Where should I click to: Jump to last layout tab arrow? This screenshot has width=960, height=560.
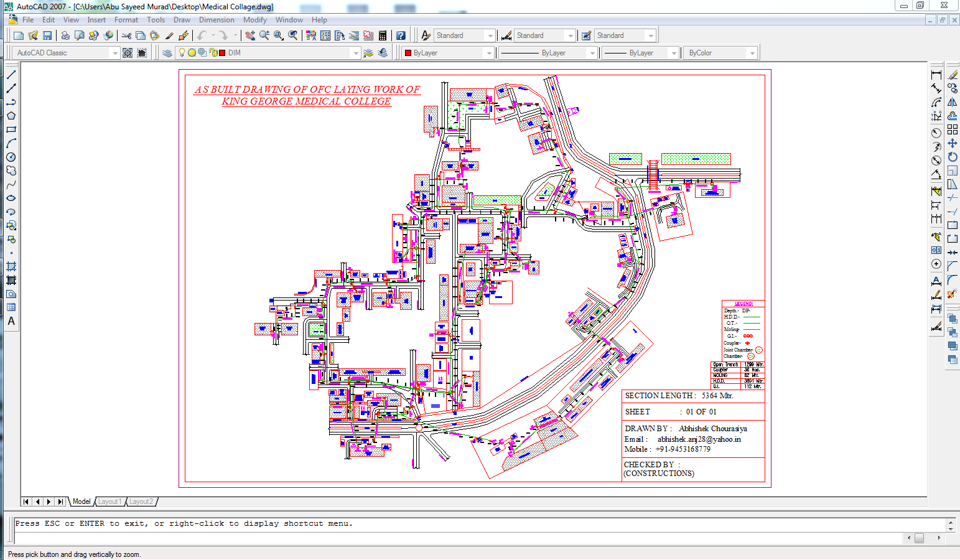click(60, 502)
